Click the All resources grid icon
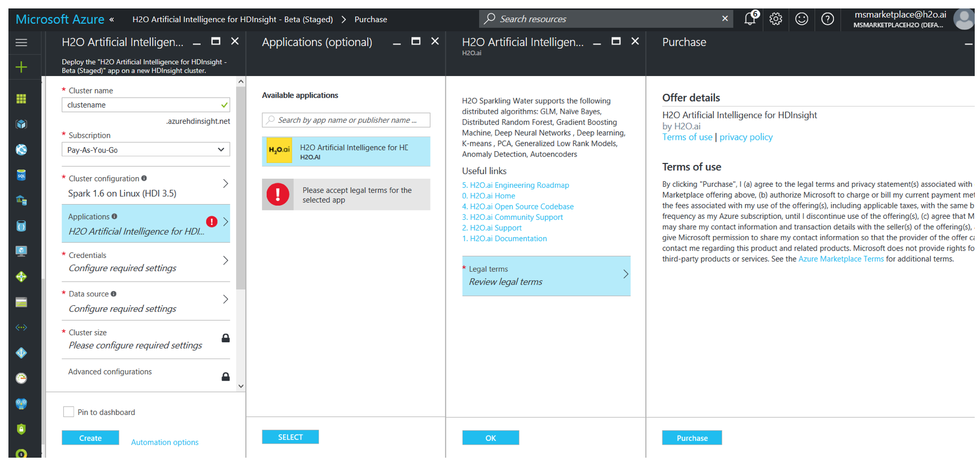 point(21,99)
